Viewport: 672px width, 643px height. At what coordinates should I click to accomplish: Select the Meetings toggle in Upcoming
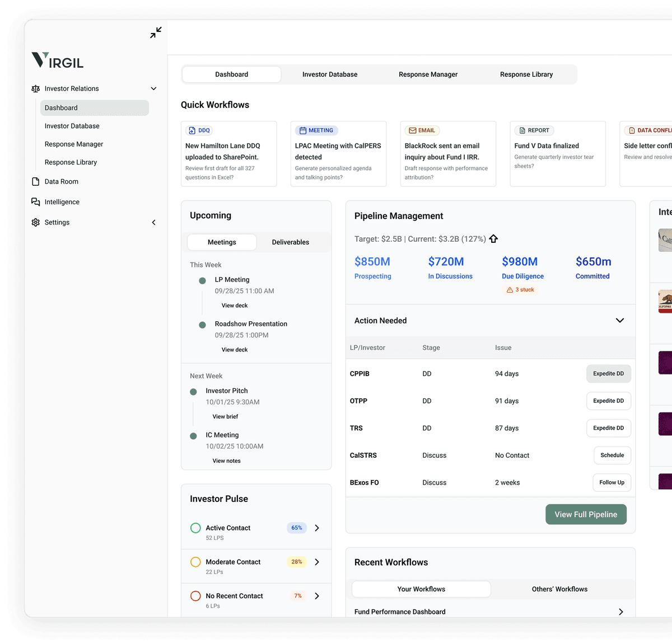(222, 242)
